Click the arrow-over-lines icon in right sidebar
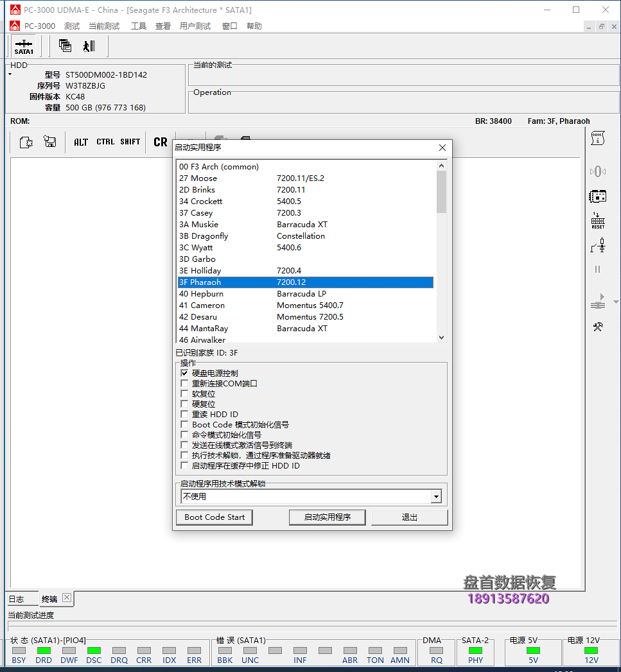621x672 pixels. [x=598, y=301]
